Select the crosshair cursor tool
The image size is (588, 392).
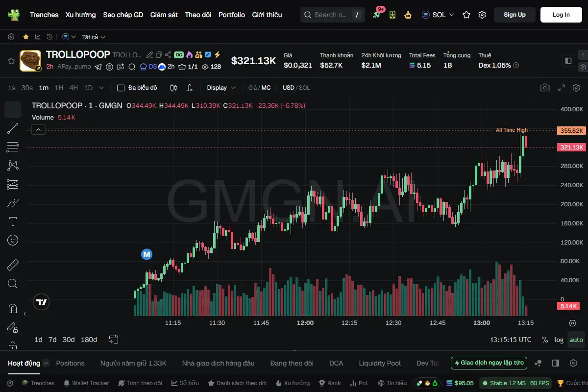[x=13, y=110]
